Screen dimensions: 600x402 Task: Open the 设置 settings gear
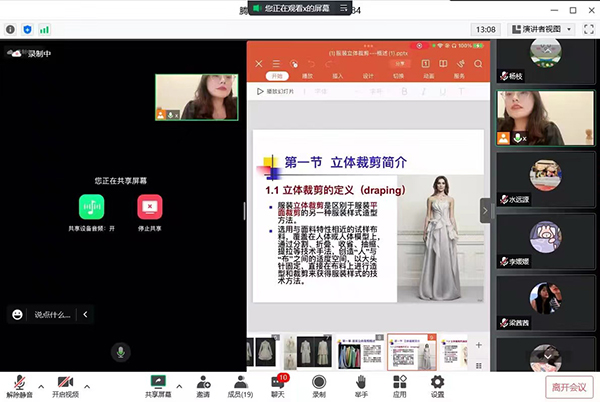tap(437, 381)
